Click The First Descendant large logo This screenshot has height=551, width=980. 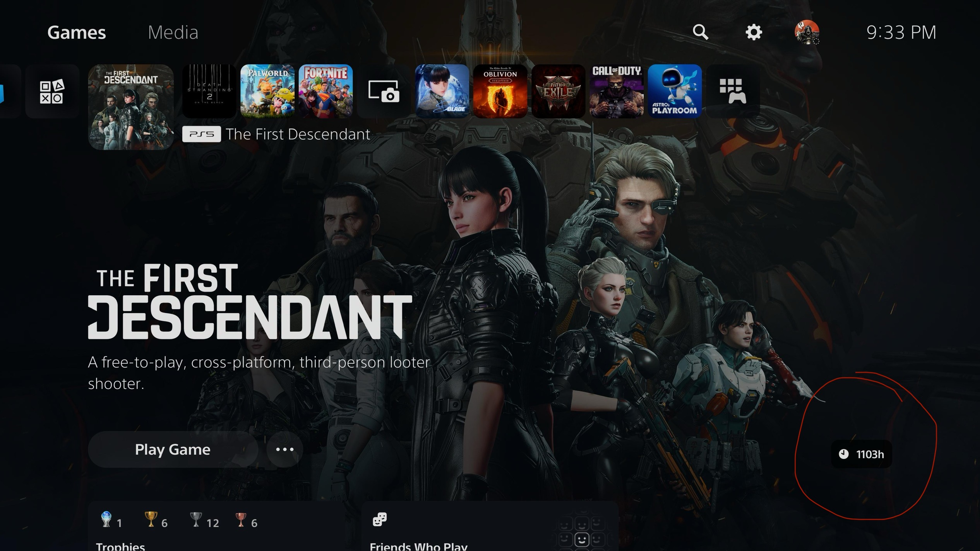click(x=250, y=302)
